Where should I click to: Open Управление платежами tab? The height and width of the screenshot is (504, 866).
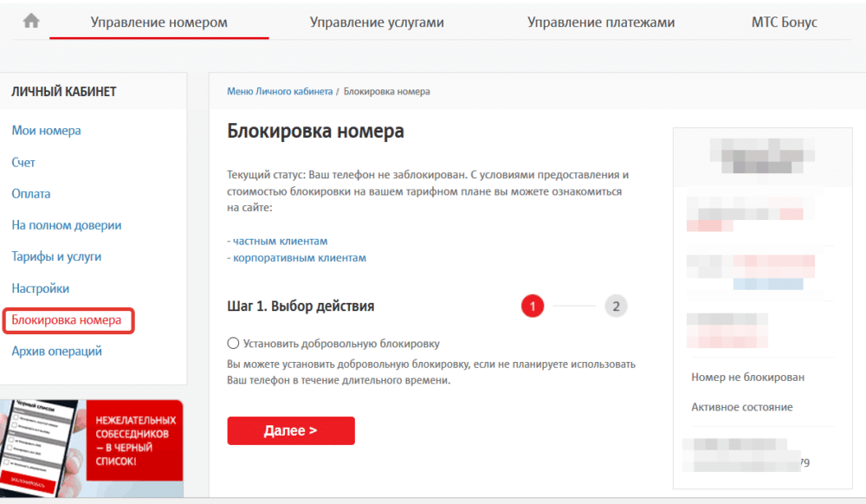(x=601, y=22)
